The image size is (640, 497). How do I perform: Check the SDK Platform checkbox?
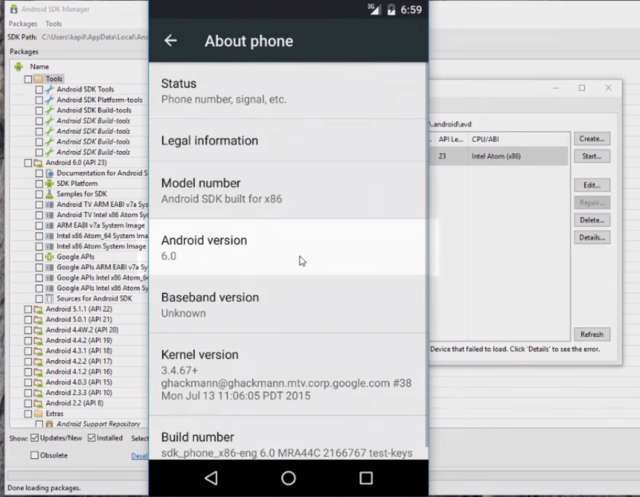click(39, 184)
